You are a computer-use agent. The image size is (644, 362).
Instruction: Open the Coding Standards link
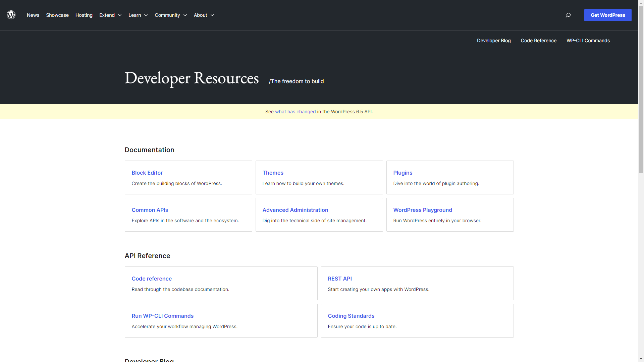351,316
